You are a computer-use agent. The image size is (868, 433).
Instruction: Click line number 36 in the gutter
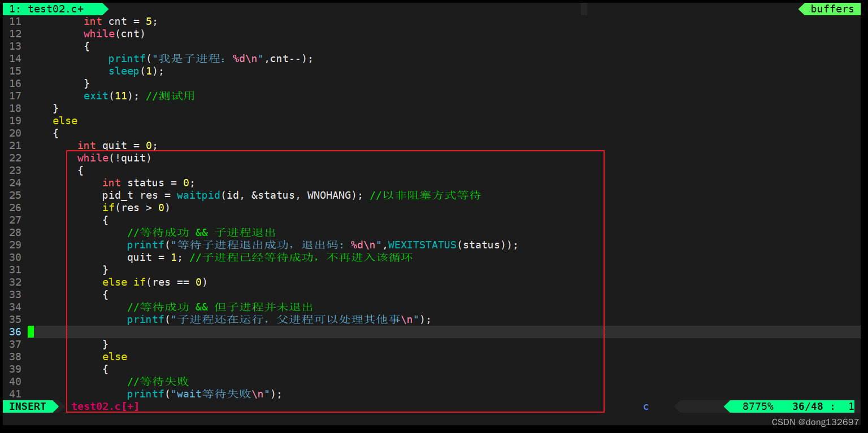click(x=15, y=332)
